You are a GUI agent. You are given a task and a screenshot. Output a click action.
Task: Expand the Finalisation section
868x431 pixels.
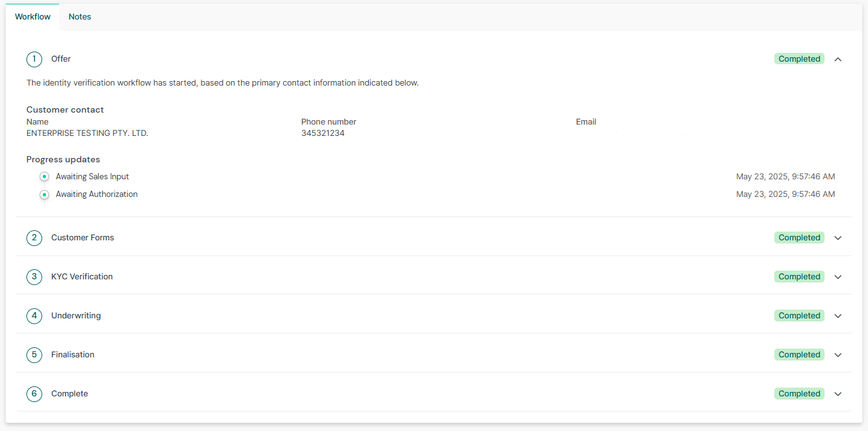coord(838,354)
